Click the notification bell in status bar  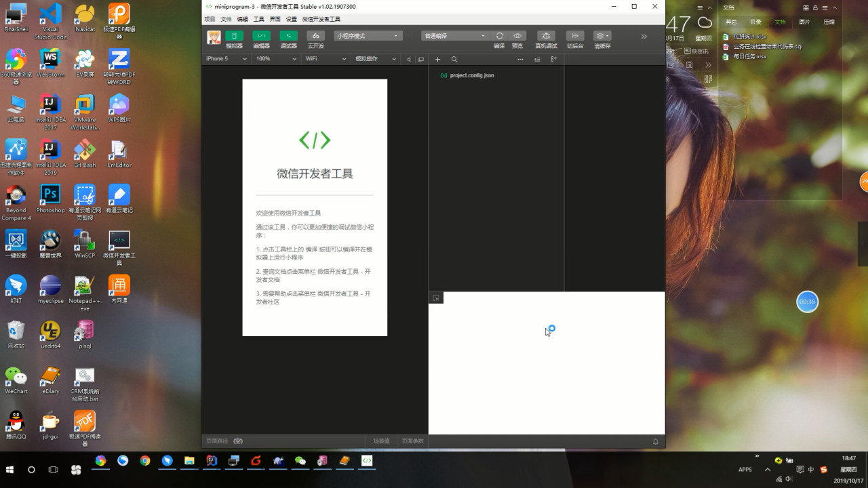pos(656,441)
